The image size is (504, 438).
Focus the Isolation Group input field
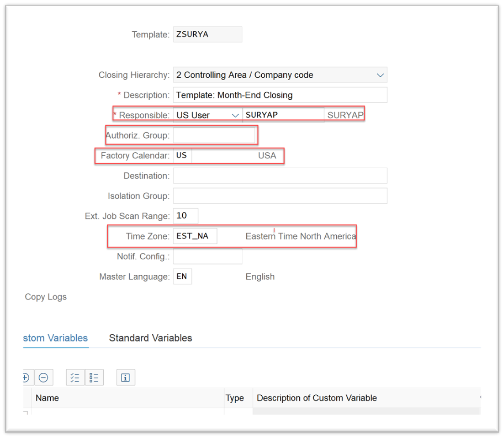(280, 196)
